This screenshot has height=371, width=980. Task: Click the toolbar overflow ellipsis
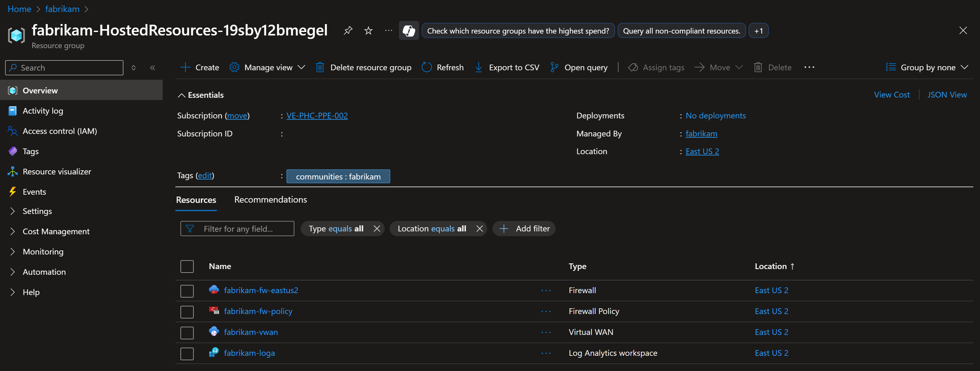(x=809, y=67)
